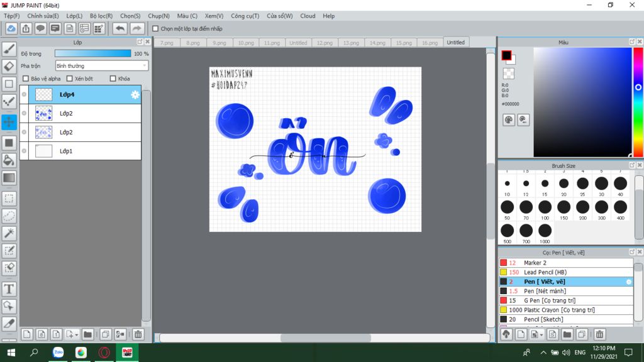
Task: Open the Windows Start menu
Action: point(11,352)
